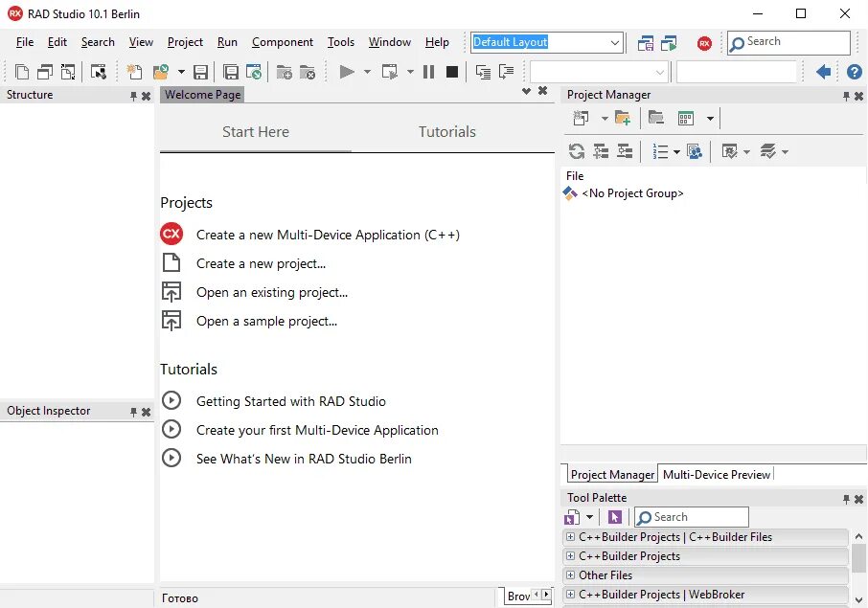Click the Tool Palette scroll down arrow
The width and height of the screenshot is (868, 608).
(x=858, y=599)
